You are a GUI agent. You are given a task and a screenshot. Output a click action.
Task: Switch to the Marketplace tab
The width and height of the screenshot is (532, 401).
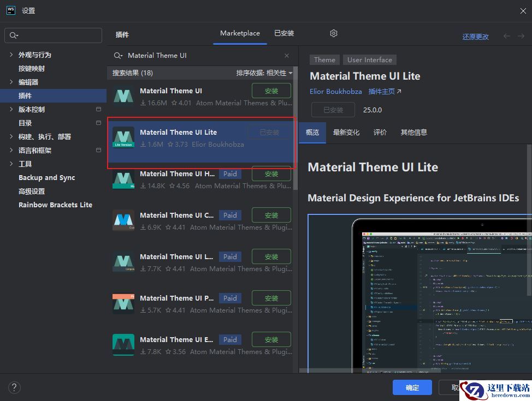click(240, 33)
